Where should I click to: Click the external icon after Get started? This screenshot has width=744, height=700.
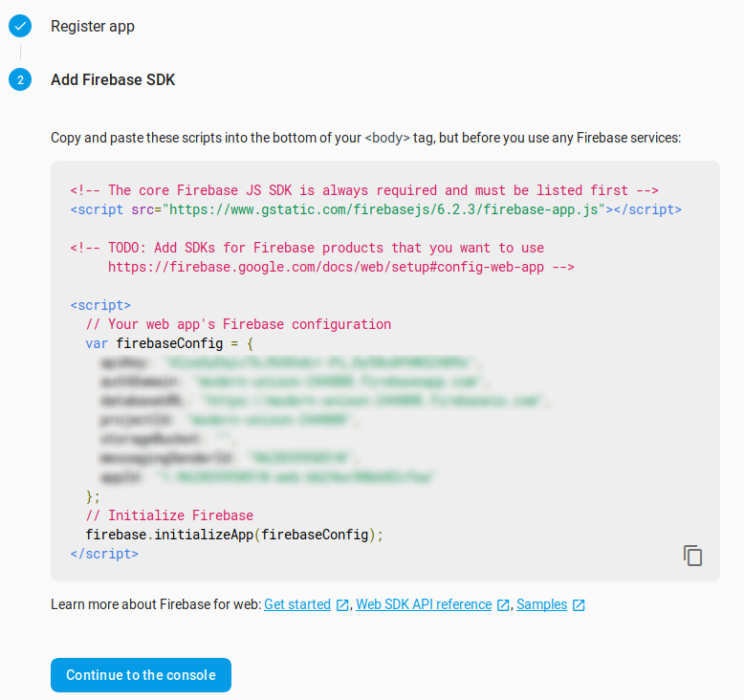[341, 605]
